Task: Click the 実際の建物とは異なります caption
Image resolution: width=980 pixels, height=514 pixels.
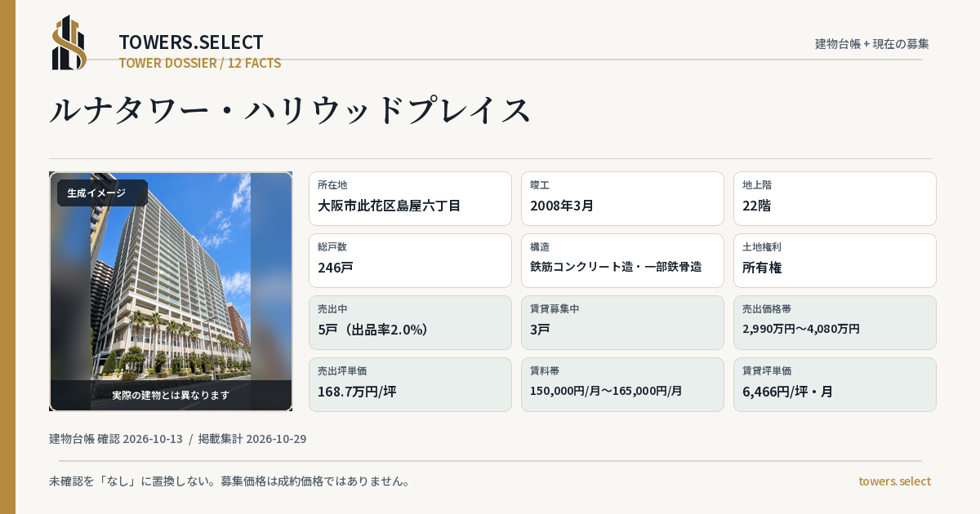Action: point(171,395)
